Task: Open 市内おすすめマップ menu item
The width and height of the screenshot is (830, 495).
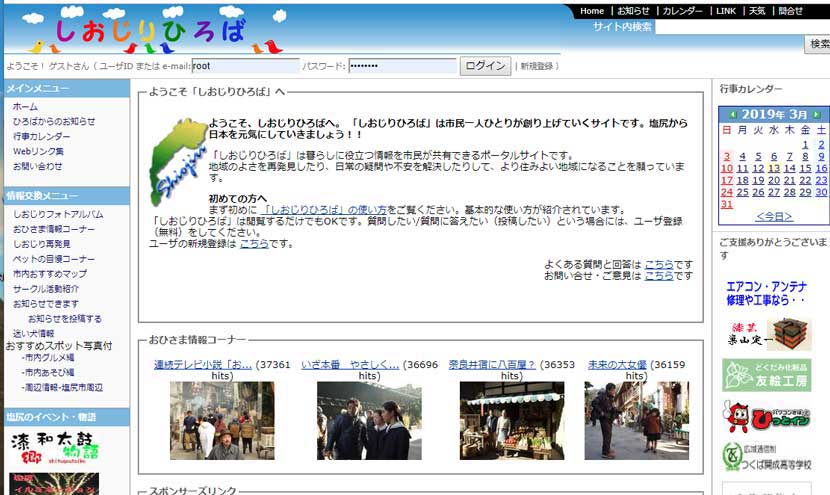Action: [x=50, y=274]
